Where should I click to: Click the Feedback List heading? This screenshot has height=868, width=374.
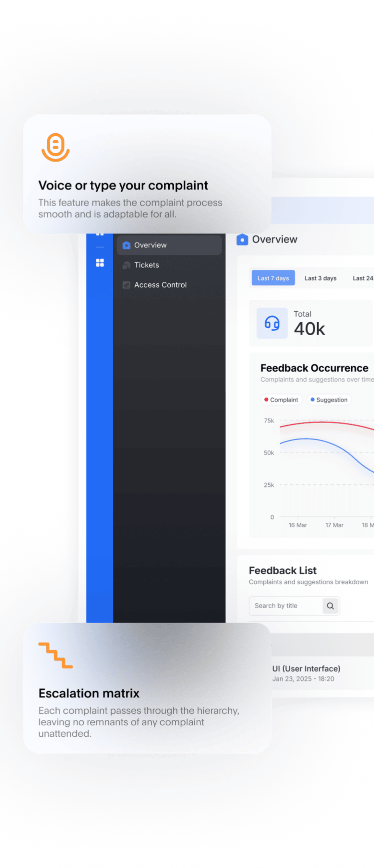pyautogui.click(x=283, y=571)
